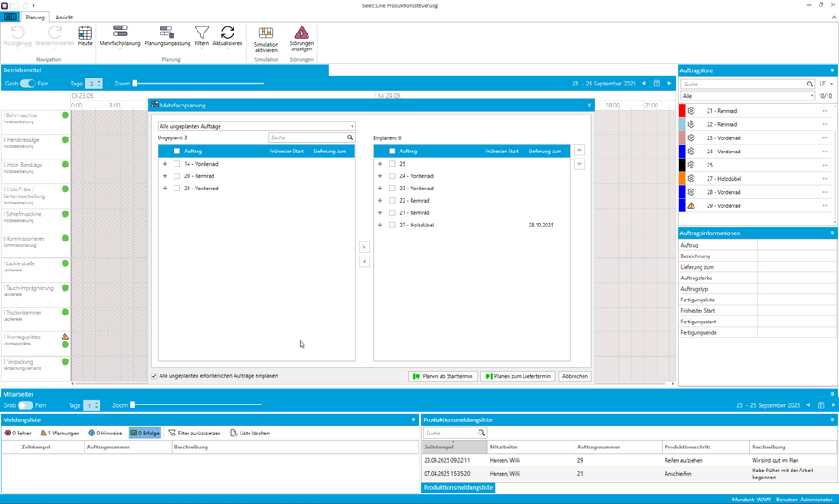
Task: Activate the Simulation aktivieren icon
Action: (265, 34)
